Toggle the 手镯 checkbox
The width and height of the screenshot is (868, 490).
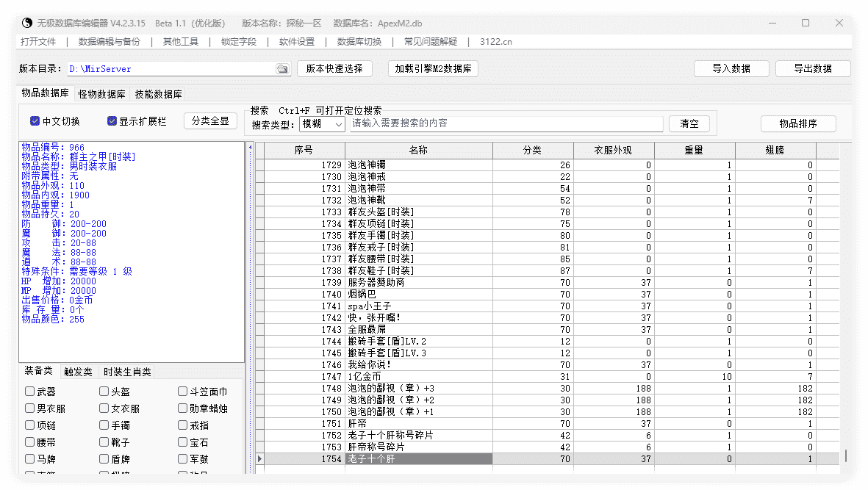(104, 425)
